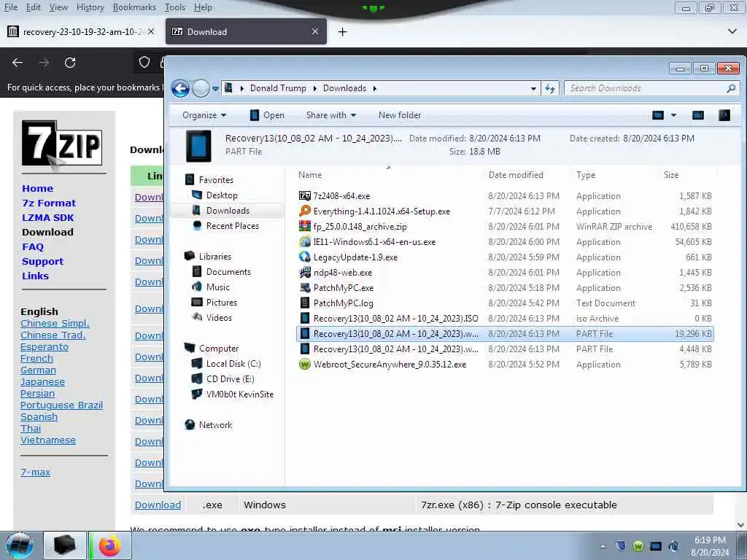Open Documents library in navigation pane
Image resolution: width=747 pixels, height=560 pixels.
pos(228,271)
